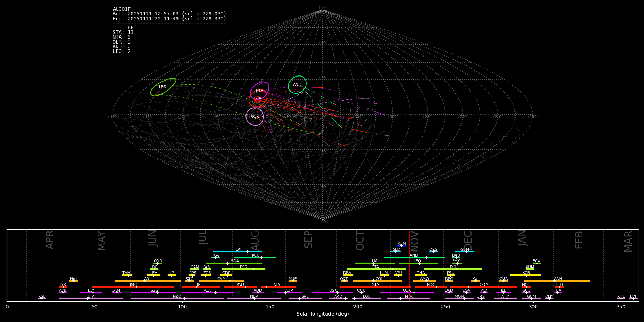The image size is (644, 322).
Task: Click the XCB shower label in timeline
Action: 526,273
